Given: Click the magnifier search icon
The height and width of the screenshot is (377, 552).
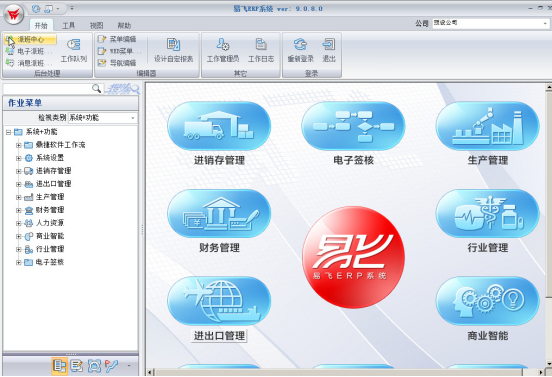Looking at the screenshot, I should (x=96, y=88).
